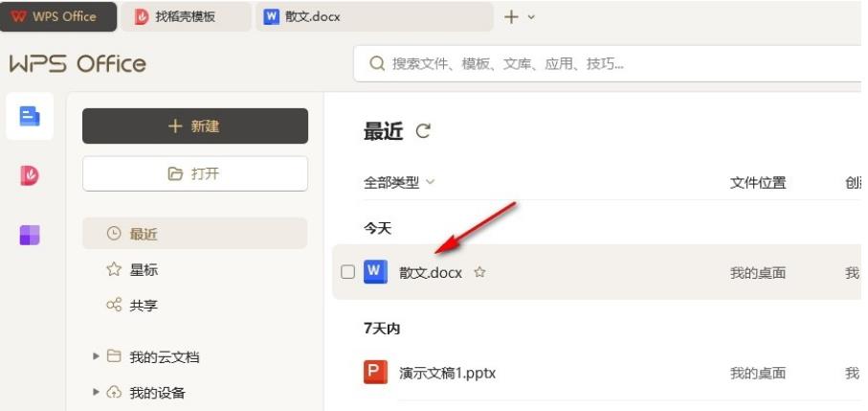868x411 pixels.
Task: Click the search files and templates field
Action: [x=609, y=63]
